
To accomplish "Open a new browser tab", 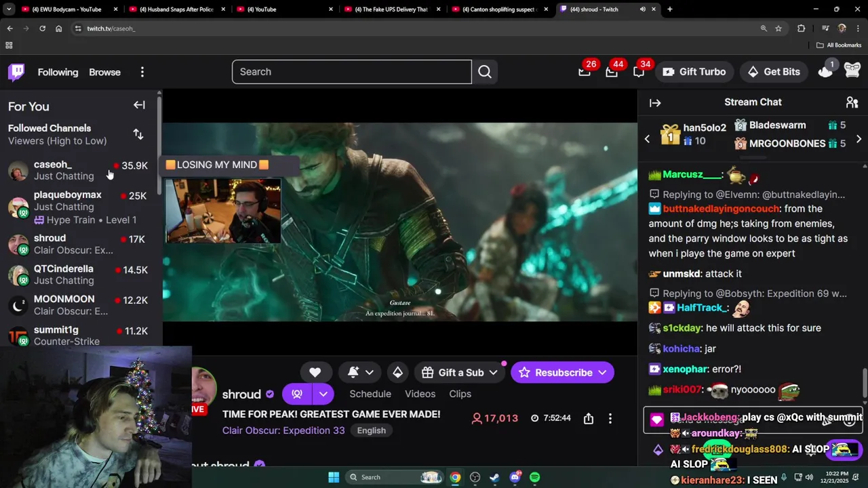I will [670, 9].
